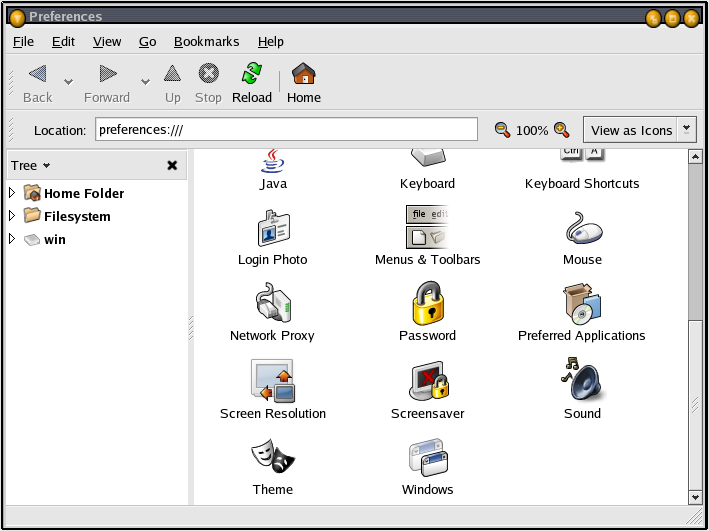Open the Login Photo icon
The height and width of the screenshot is (531, 709).
coord(273,228)
